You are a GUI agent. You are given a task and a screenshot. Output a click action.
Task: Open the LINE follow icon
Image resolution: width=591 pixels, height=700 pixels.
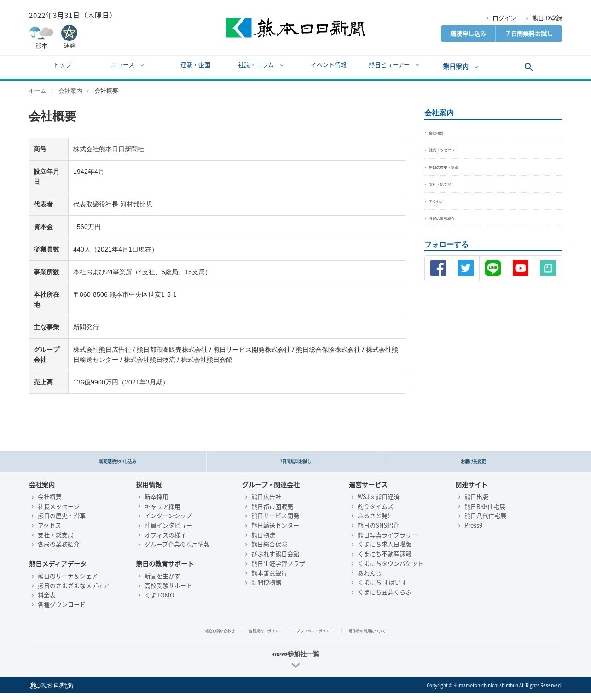click(x=493, y=268)
